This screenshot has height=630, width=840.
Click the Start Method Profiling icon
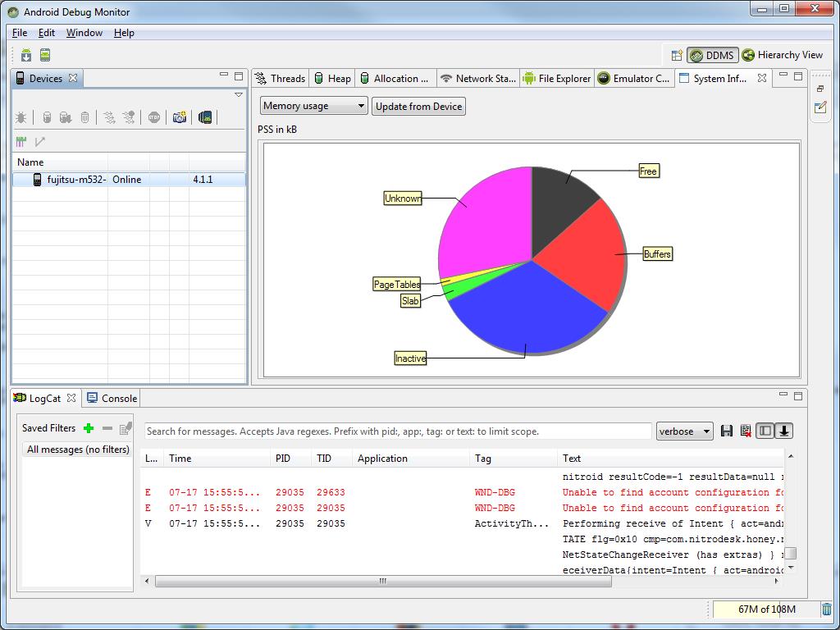[129, 117]
